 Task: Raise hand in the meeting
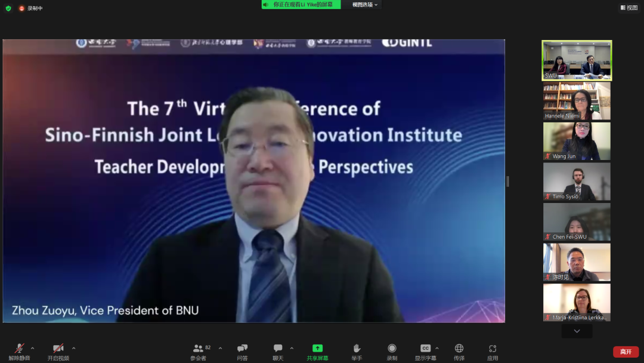357,349
